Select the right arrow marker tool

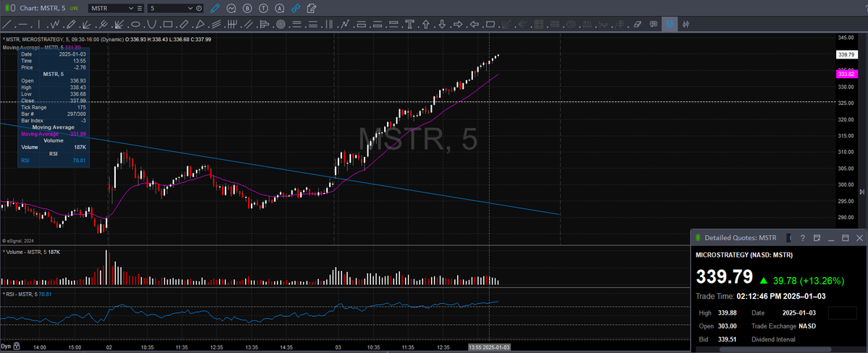(x=458, y=24)
